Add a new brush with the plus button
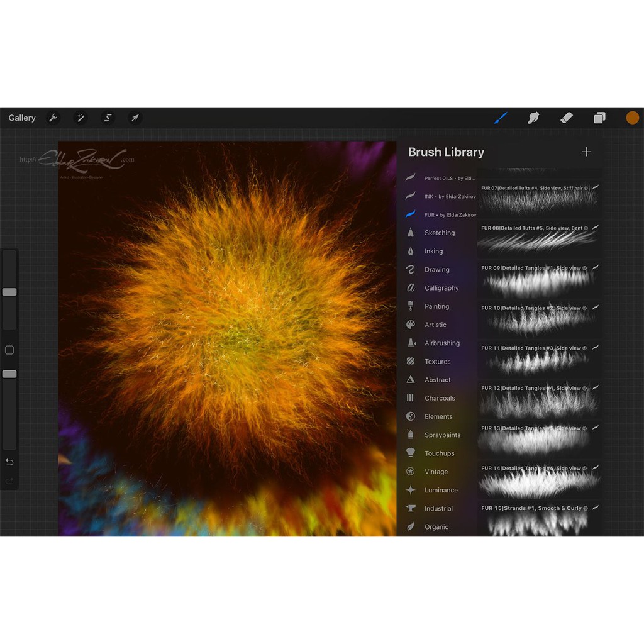The width and height of the screenshot is (644, 644). 586,152
